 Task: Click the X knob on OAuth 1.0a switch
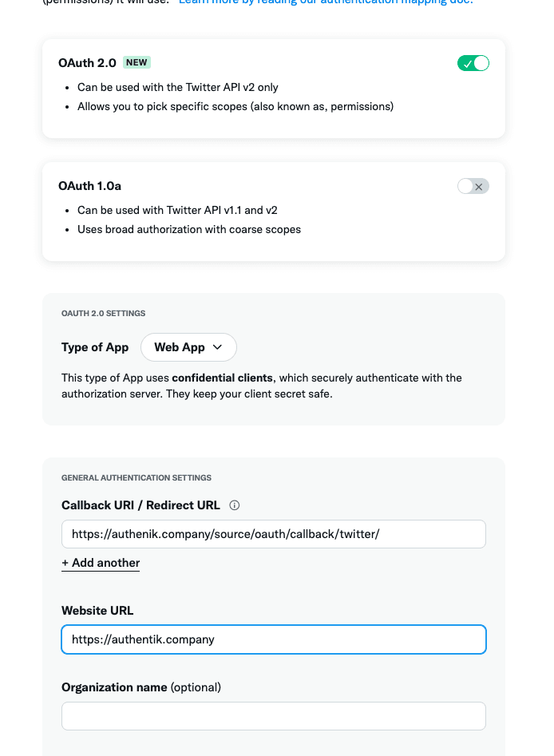pyautogui.click(x=479, y=186)
